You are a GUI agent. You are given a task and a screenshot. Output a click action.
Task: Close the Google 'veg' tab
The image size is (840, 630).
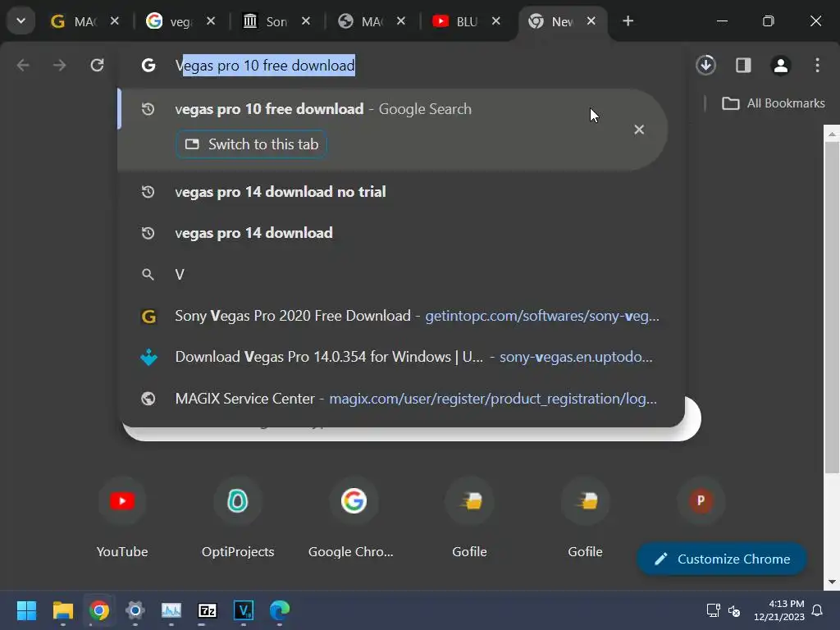click(x=211, y=21)
